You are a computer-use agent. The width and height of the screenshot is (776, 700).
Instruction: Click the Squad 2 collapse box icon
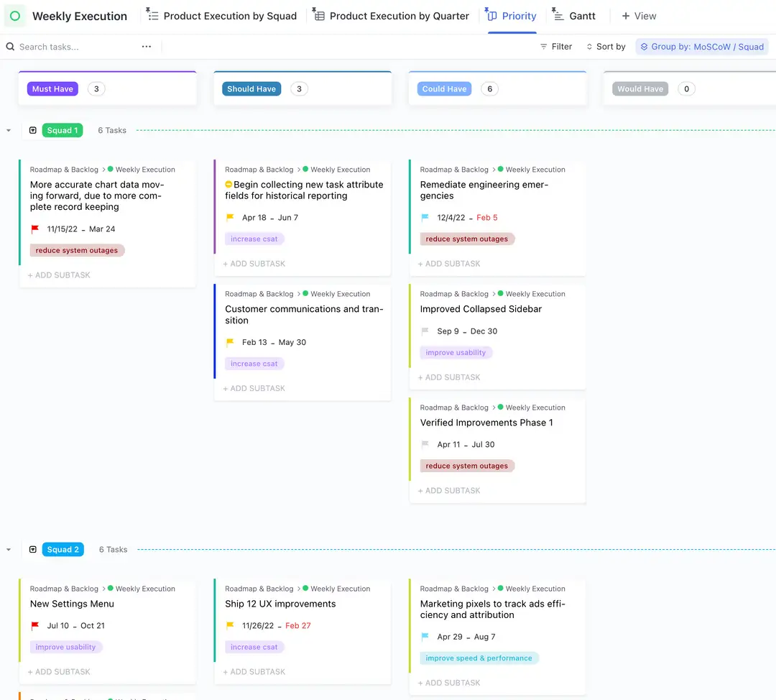coord(32,550)
